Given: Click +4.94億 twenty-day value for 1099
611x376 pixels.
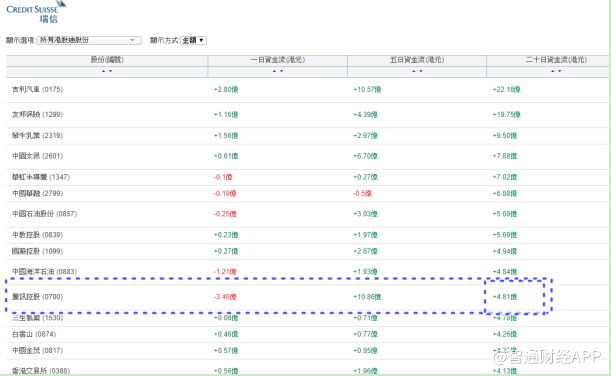Looking at the screenshot, I should coord(505,251).
